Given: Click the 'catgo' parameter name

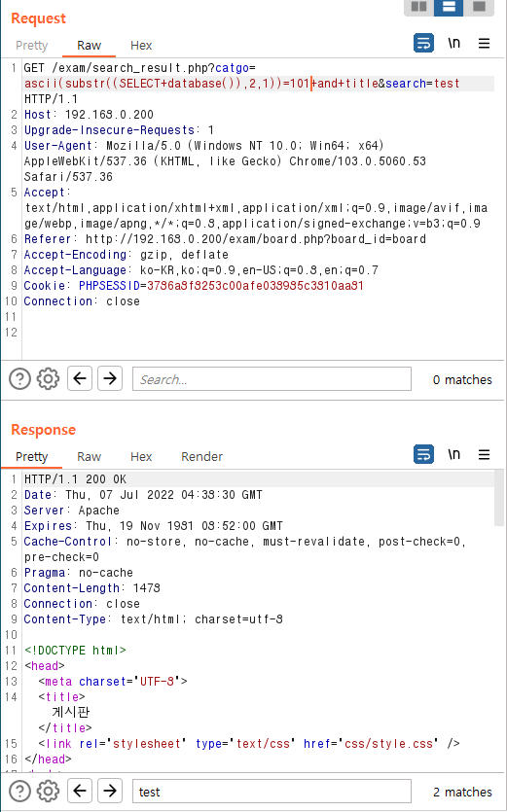Looking at the screenshot, I should coord(233,68).
